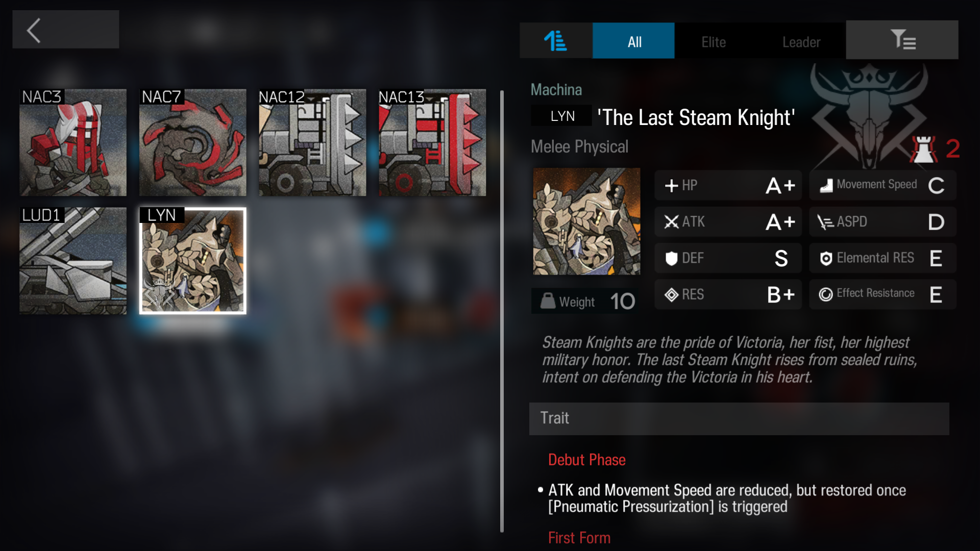
Task: Select the LYN Steam Knight thumbnail
Action: click(x=192, y=260)
